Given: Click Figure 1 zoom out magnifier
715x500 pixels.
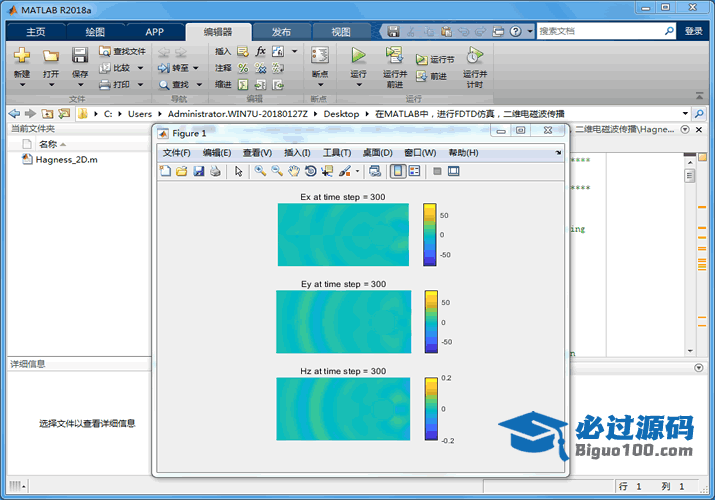Looking at the screenshot, I should pyautogui.click(x=277, y=171).
